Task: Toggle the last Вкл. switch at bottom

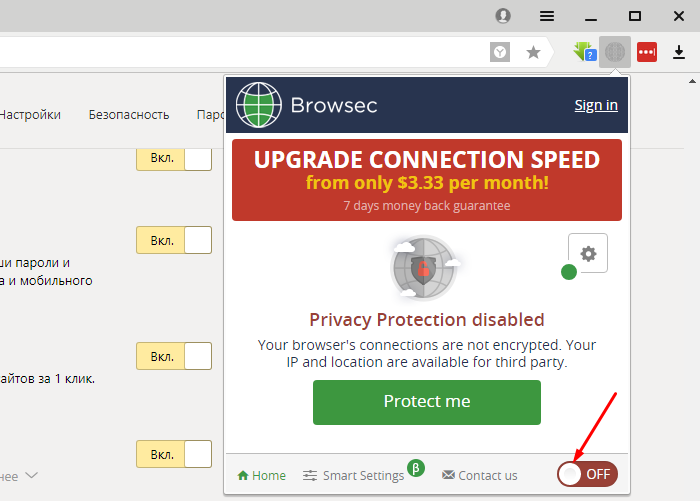Action: 174,454
